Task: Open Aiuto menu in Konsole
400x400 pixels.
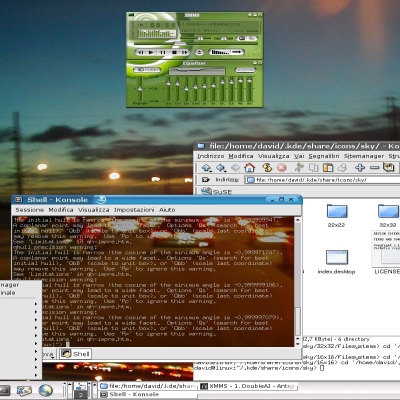Action: point(167,210)
